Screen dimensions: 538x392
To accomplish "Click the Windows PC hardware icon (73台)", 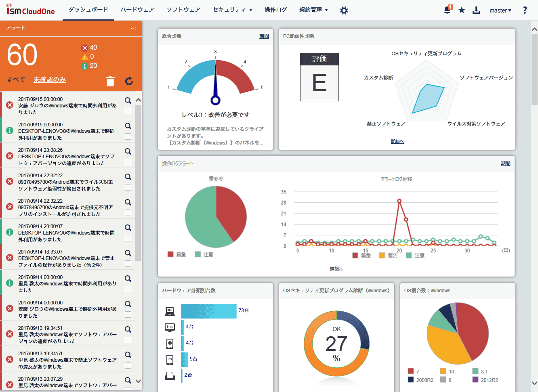I will 170,311.
